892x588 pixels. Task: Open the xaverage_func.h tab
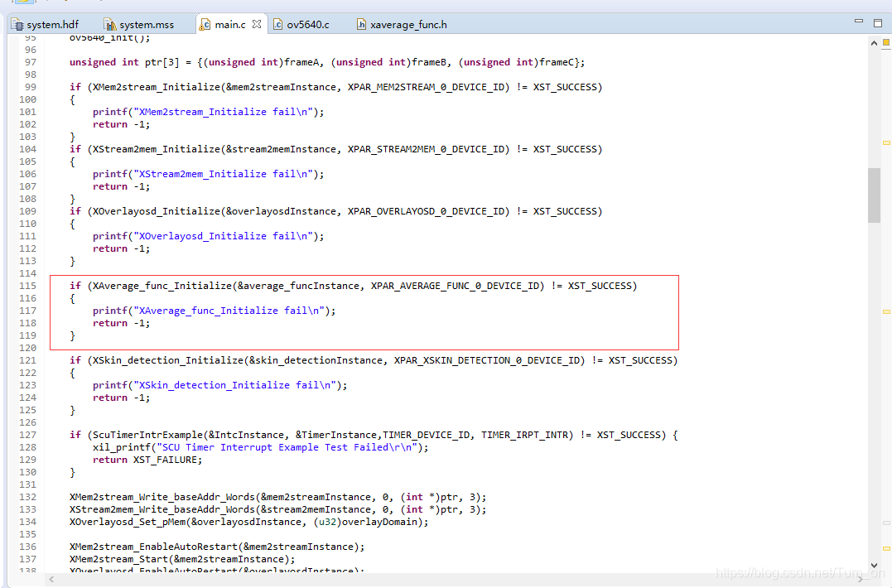pos(402,25)
